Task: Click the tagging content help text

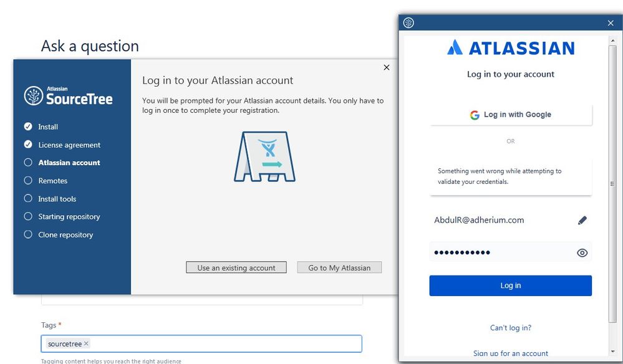Action: pos(111,361)
